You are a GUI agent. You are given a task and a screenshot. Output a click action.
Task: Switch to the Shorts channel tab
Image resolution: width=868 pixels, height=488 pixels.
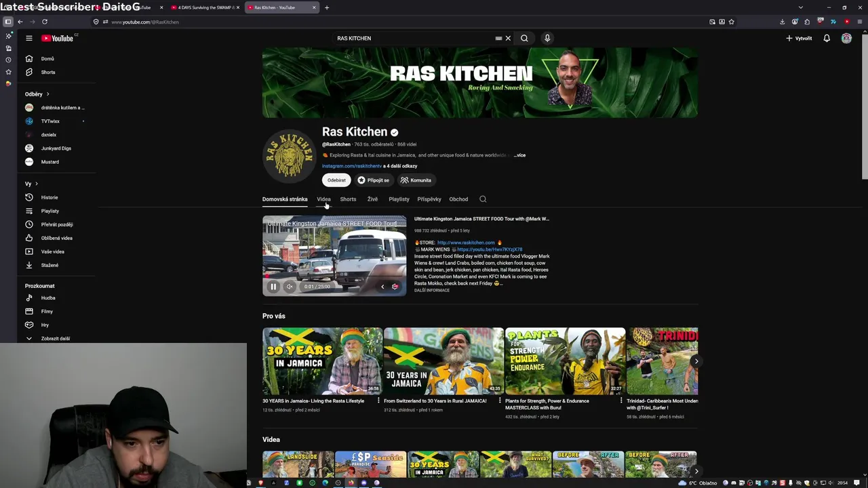[x=348, y=199]
